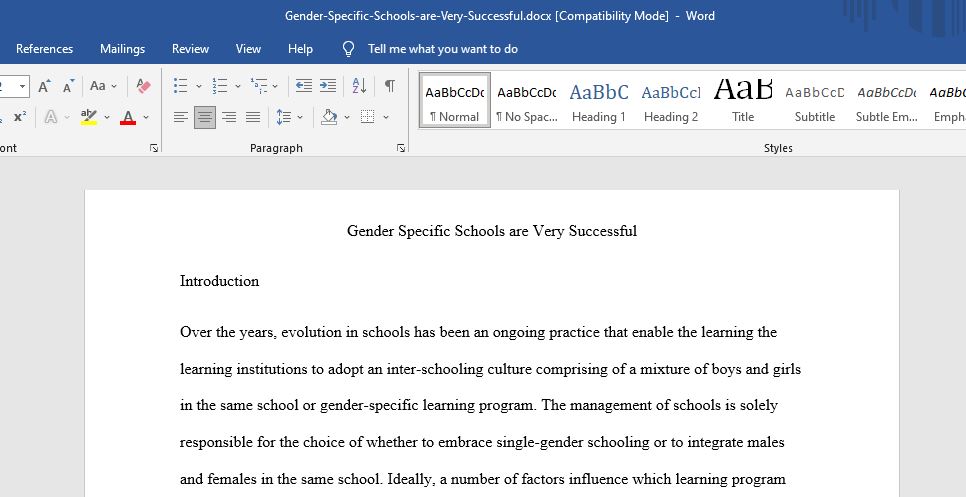Click the Tell me what you want to do box

pyautogui.click(x=443, y=49)
